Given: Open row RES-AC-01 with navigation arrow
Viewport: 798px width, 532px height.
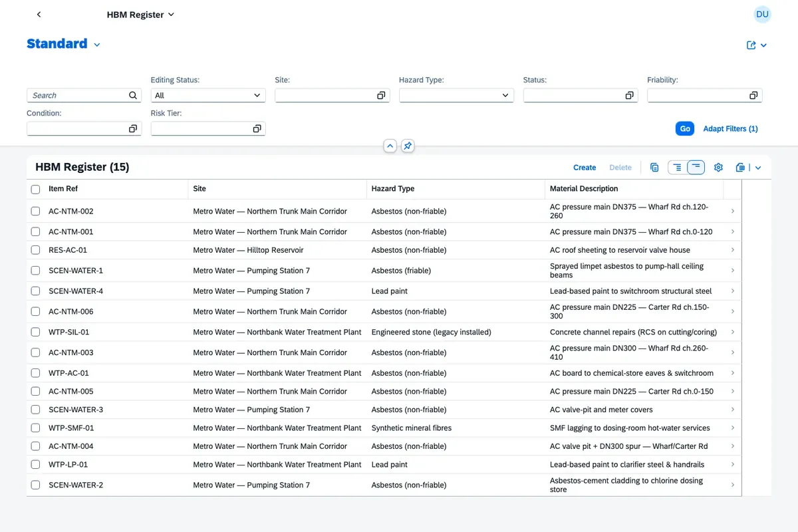Looking at the screenshot, I should pos(732,250).
